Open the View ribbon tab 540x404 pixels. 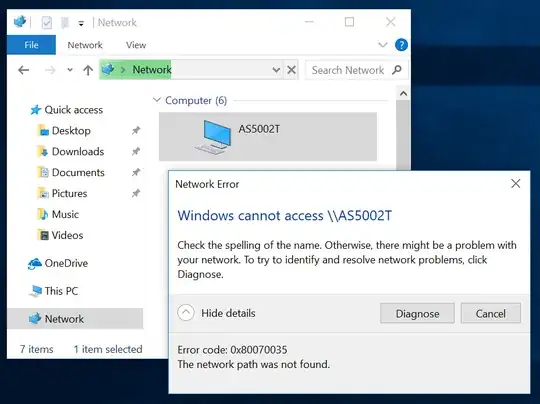(136, 45)
